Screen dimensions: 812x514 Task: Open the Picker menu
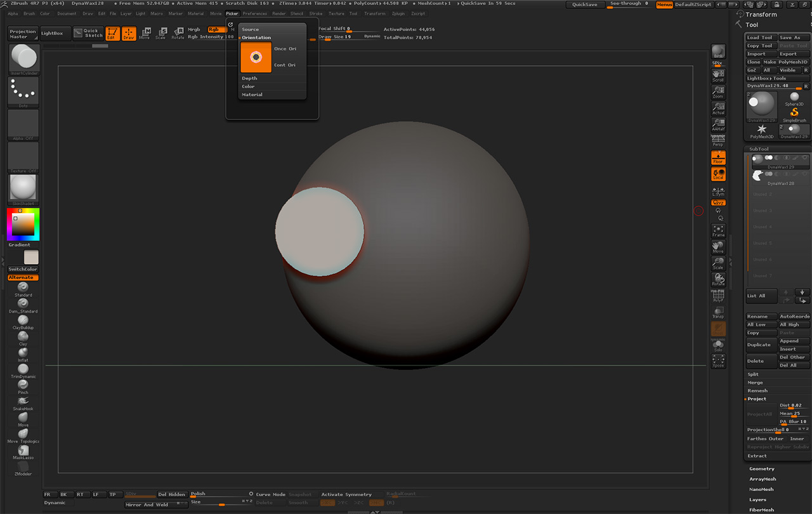[x=232, y=13]
